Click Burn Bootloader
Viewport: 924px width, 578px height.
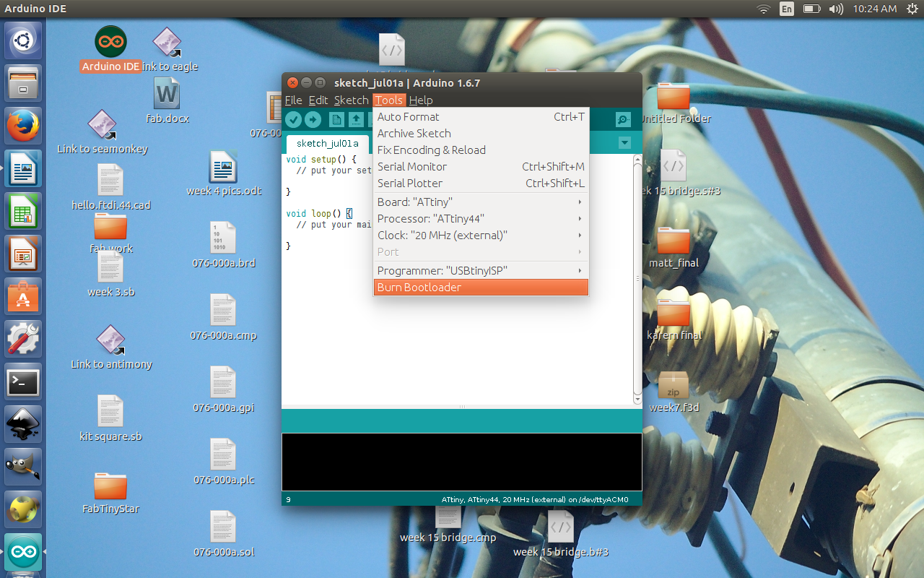481,287
